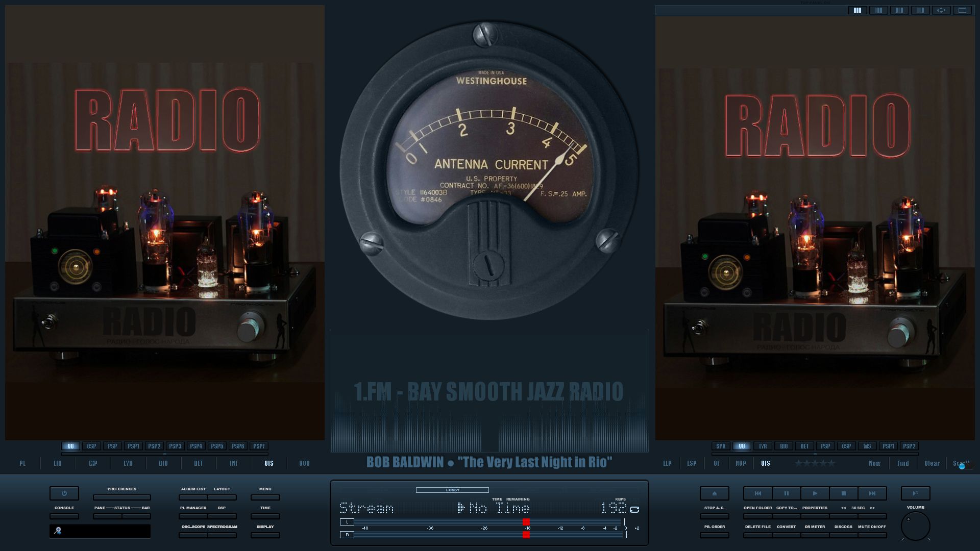The image size is (980, 551).
Task: Click the random play question-mark button
Action: click(915, 493)
